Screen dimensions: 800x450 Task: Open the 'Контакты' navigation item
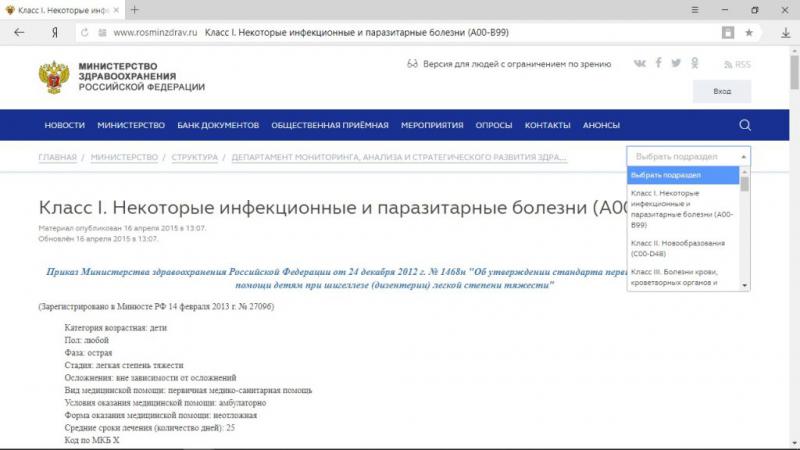tap(547, 125)
